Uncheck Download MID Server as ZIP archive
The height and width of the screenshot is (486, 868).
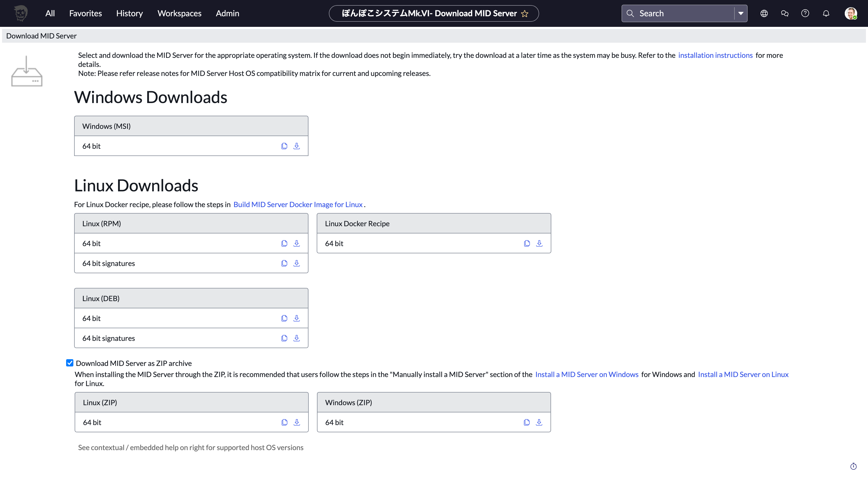tap(70, 363)
